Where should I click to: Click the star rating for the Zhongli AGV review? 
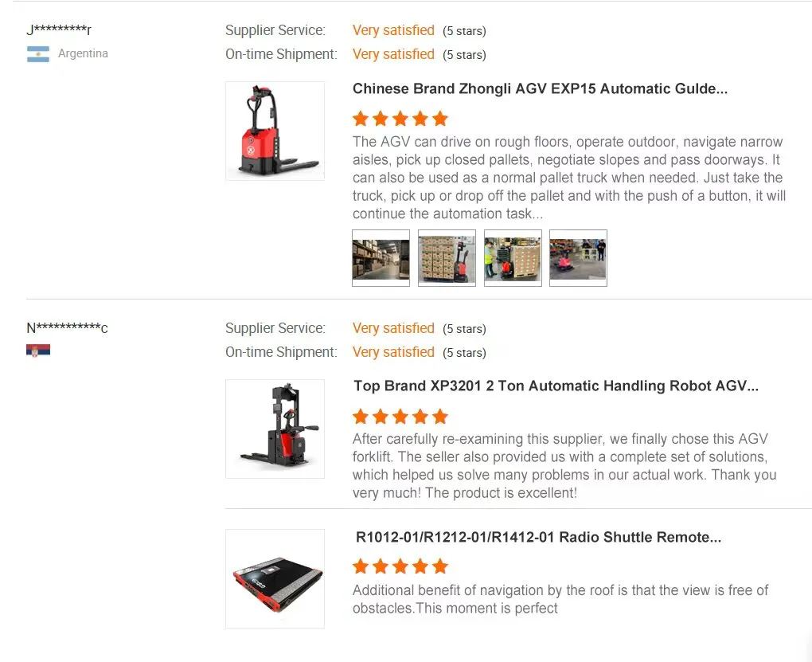point(400,119)
